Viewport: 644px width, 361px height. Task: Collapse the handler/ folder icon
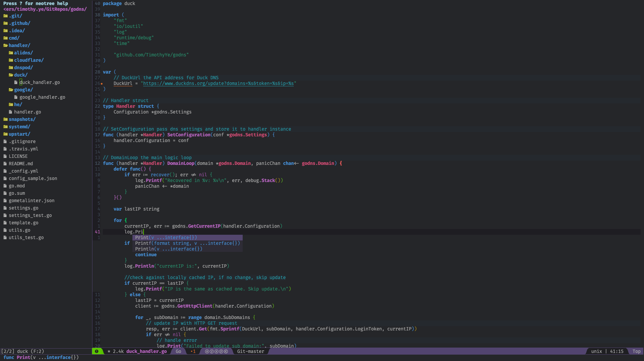point(5,45)
